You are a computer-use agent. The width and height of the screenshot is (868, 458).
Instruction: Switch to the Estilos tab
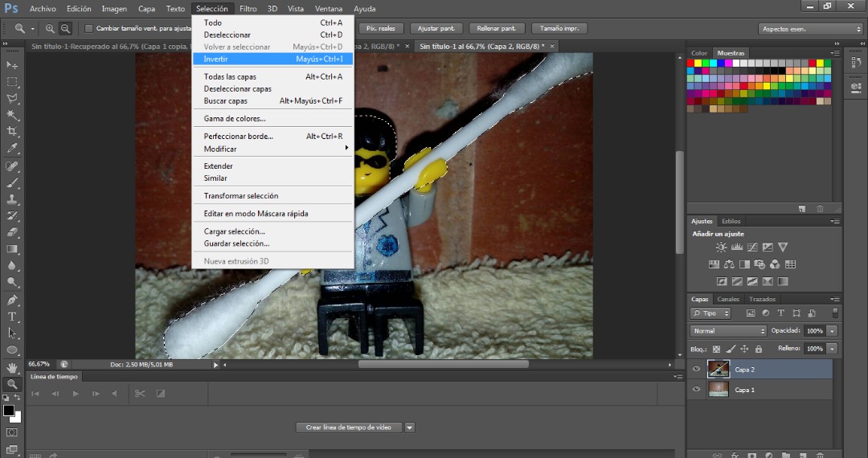(731, 221)
